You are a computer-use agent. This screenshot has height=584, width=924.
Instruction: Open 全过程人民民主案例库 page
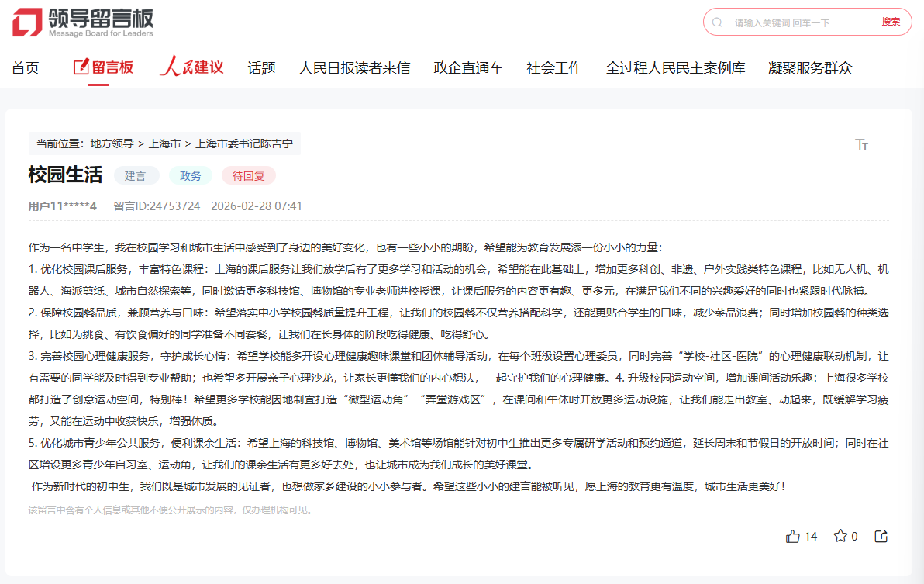pyautogui.click(x=675, y=67)
